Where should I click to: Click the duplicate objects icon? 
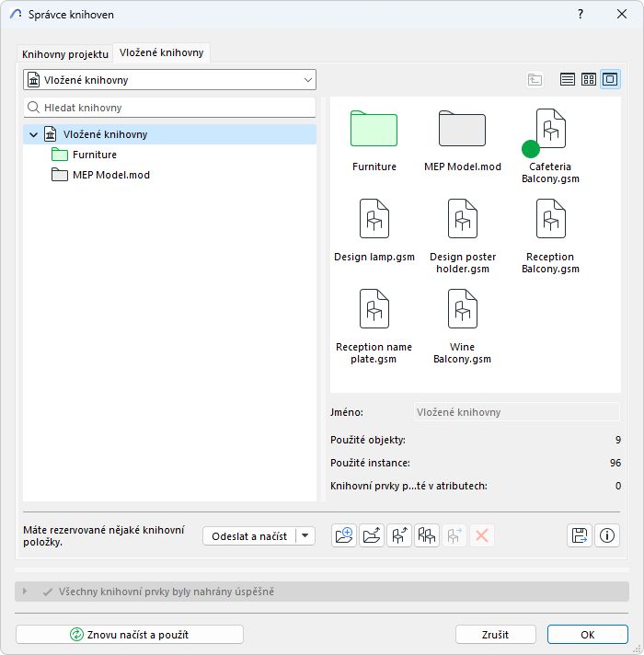click(x=426, y=535)
